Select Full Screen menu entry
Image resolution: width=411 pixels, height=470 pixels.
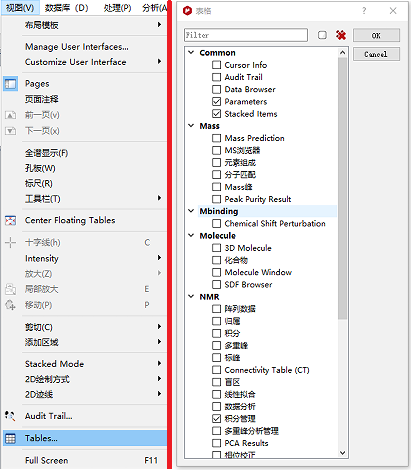[x=85, y=460]
